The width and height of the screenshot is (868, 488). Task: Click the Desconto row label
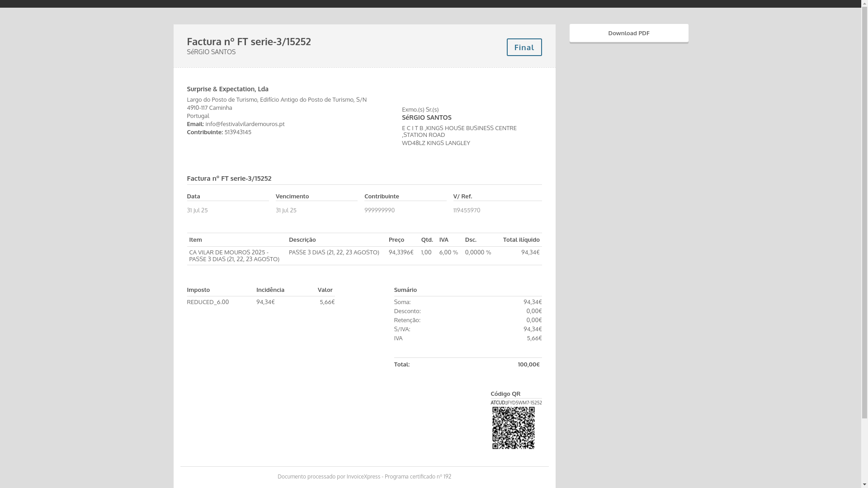[407, 311]
